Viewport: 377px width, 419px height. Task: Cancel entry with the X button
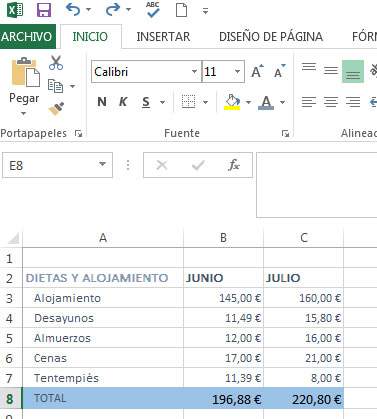point(162,165)
